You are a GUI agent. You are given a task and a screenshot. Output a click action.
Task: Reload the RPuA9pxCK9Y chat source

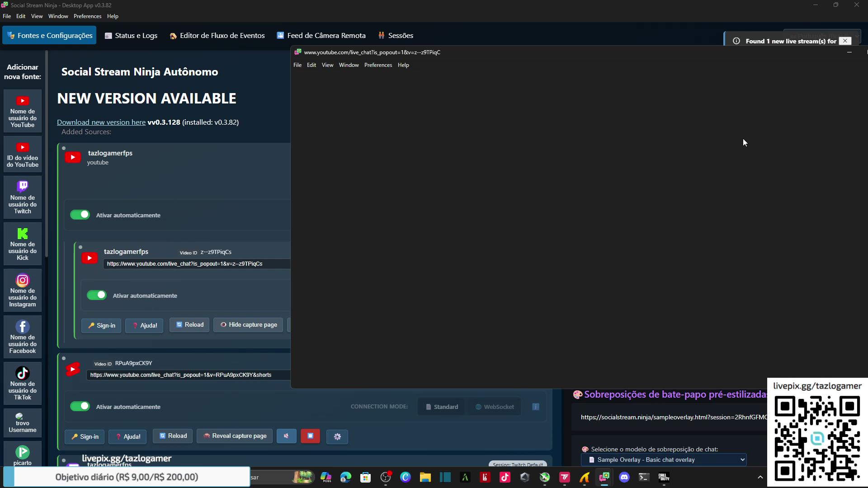[173, 436]
